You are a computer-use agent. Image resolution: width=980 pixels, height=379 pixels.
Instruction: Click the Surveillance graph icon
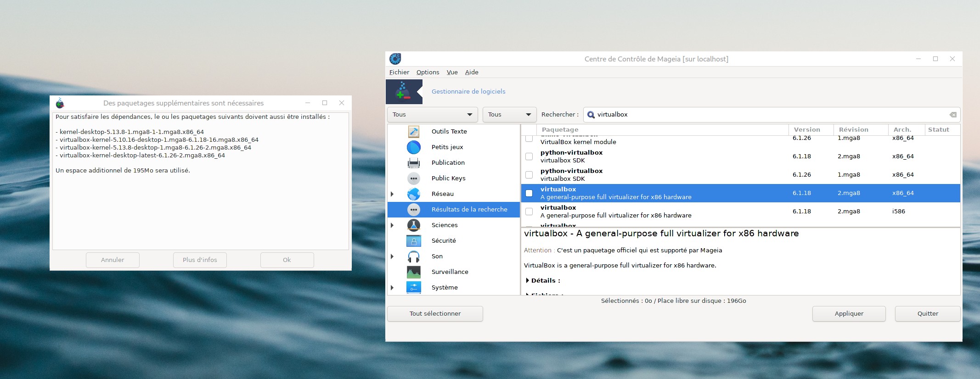click(x=414, y=272)
